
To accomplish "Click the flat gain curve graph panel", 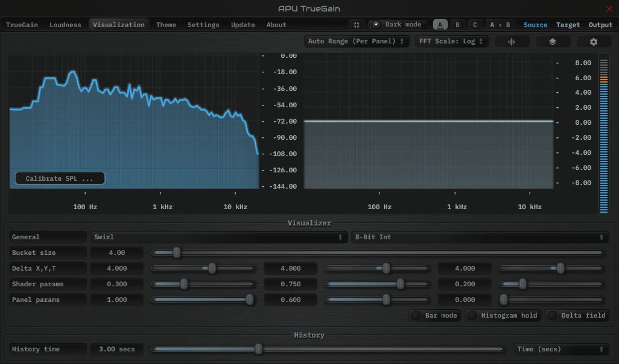I will pos(428,121).
